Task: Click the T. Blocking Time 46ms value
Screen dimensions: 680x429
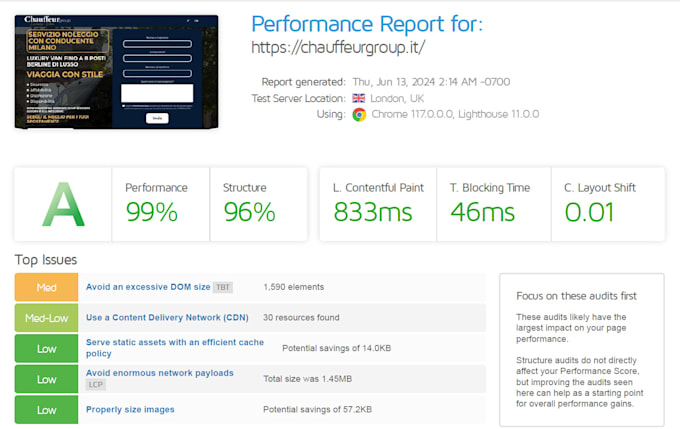Action: pos(483,212)
